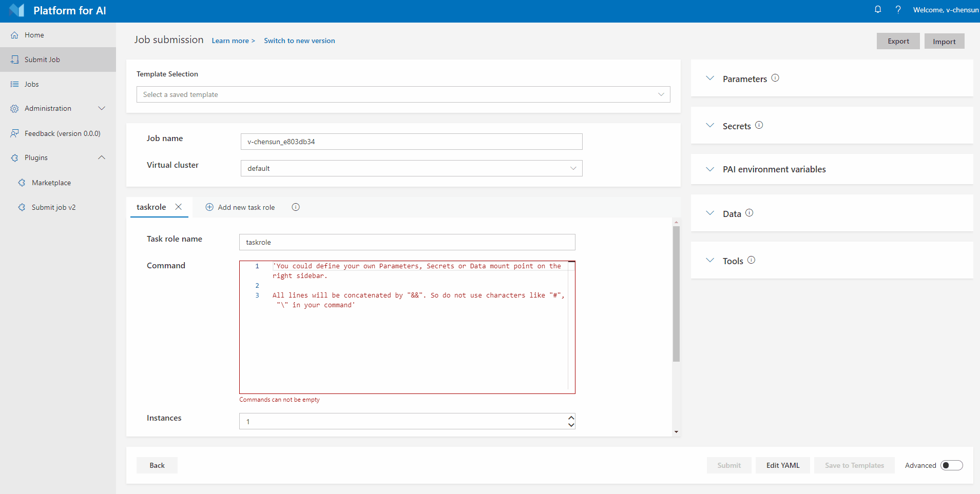
Task: Select the Submit Job sidebar icon
Action: pos(14,59)
